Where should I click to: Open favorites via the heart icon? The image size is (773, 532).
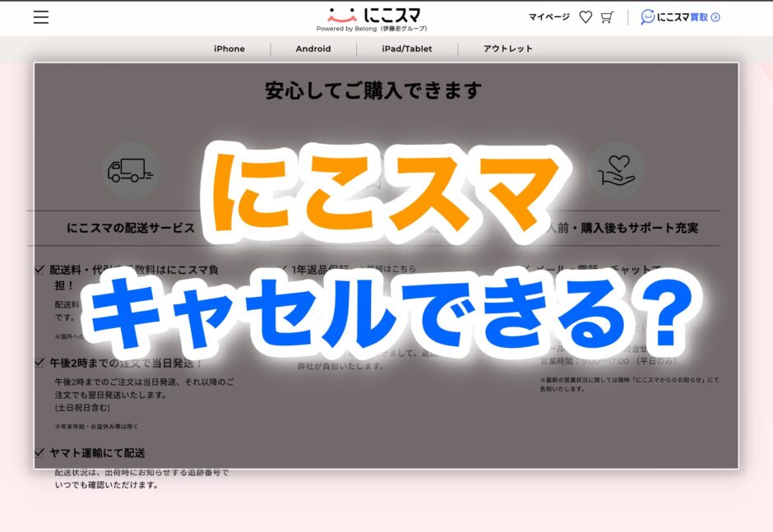[586, 17]
